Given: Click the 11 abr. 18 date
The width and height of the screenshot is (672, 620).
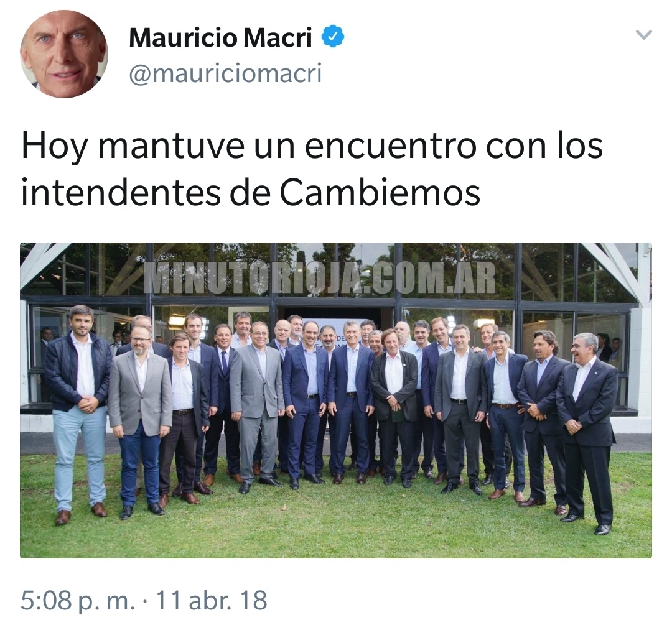Looking at the screenshot, I should click(212, 600).
